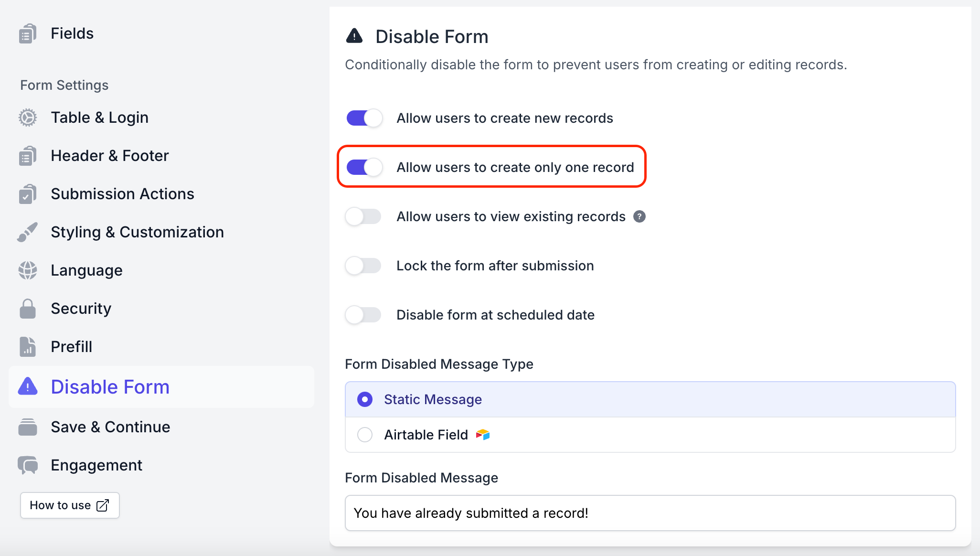Disable the create only one record switch
Viewport: 980px width, 556px height.
click(x=364, y=167)
